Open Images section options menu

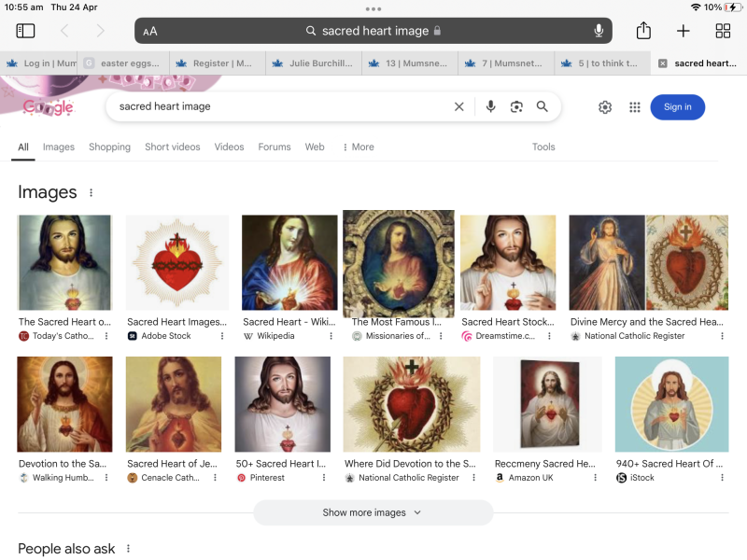click(91, 192)
